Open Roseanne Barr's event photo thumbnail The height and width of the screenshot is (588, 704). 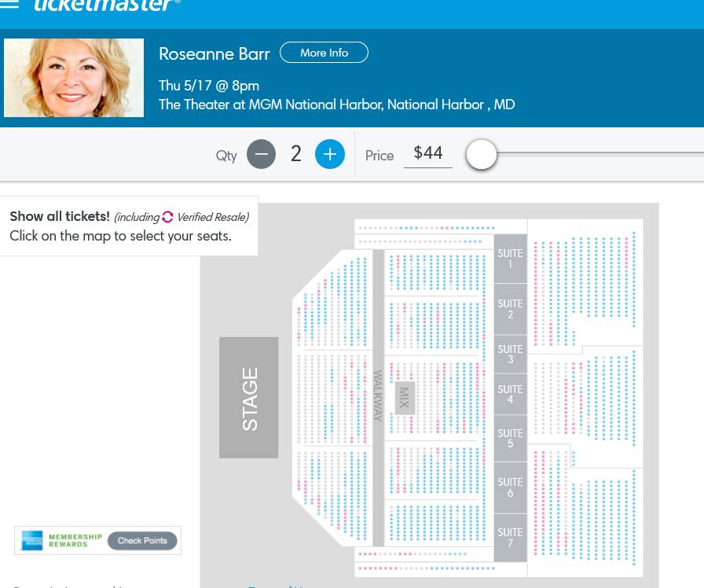point(74,78)
